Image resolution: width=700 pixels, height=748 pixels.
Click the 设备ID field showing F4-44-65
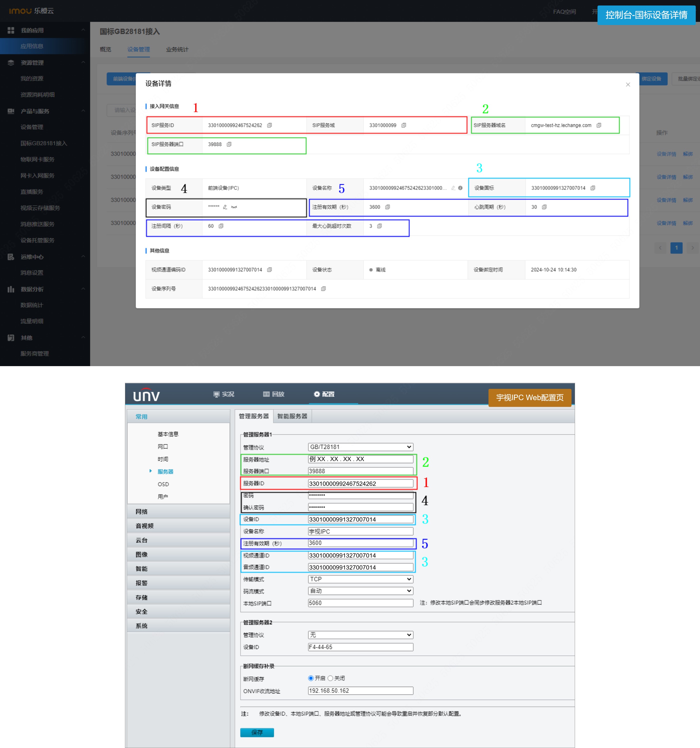(360, 647)
